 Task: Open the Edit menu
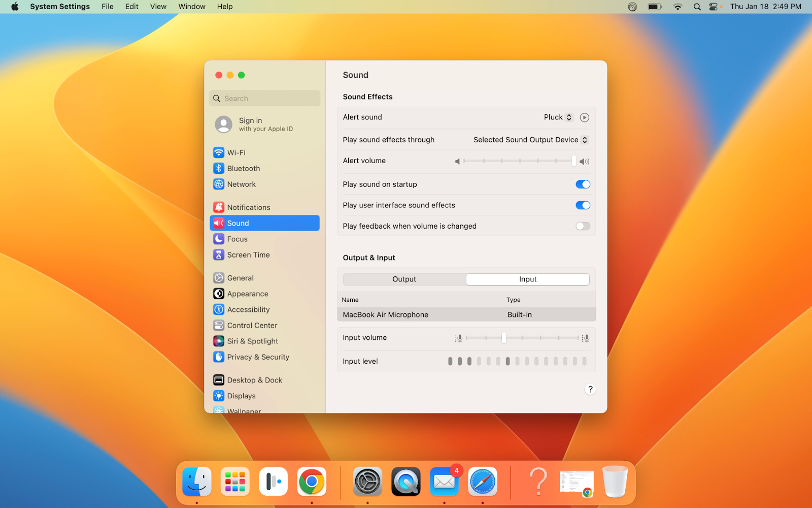pos(132,7)
